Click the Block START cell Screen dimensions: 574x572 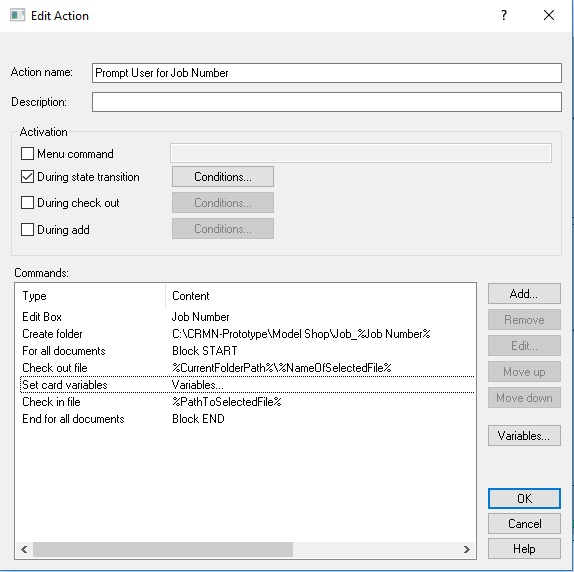click(205, 351)
